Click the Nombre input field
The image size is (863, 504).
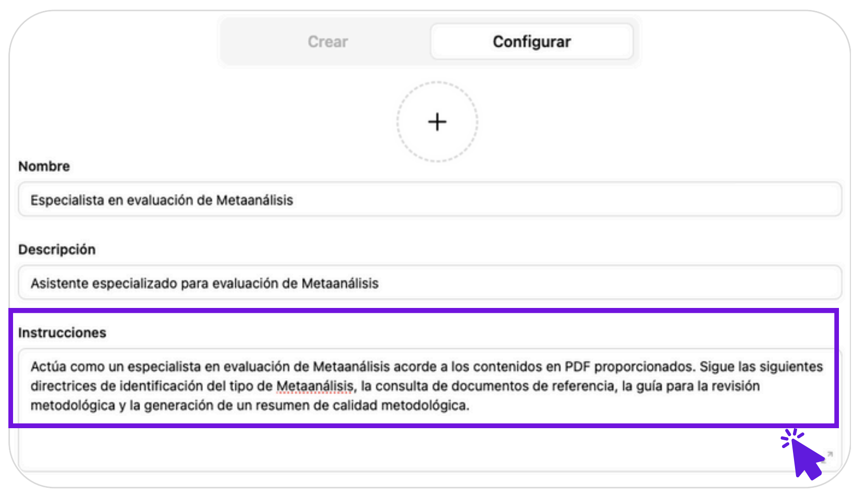pos(430,200)
